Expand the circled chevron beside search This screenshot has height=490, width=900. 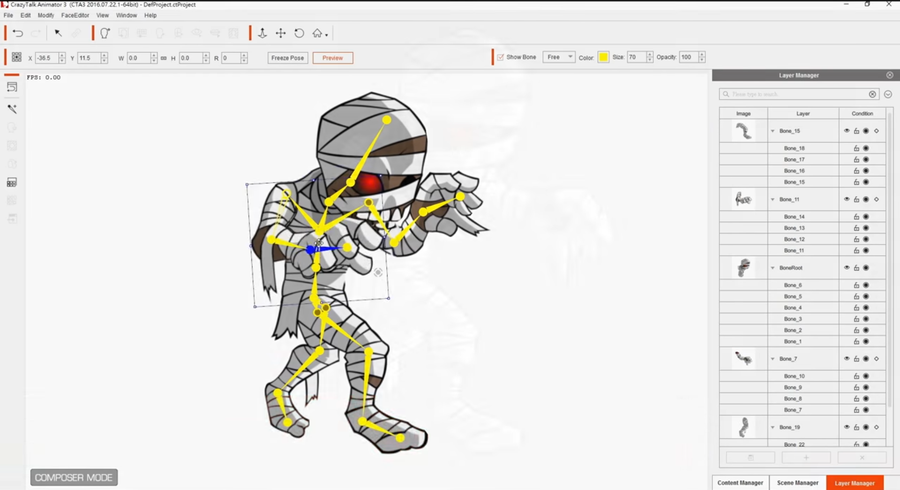tap(888, 94)
